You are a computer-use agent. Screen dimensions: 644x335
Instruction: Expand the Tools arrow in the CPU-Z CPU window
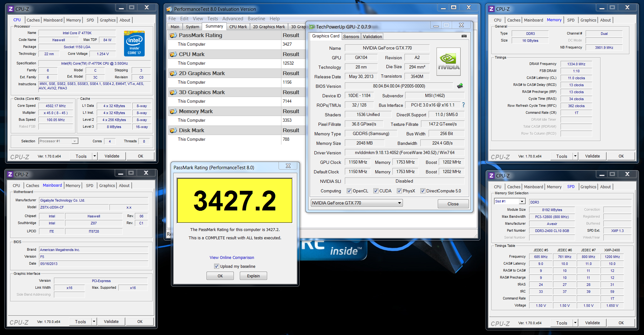(95, 156)
